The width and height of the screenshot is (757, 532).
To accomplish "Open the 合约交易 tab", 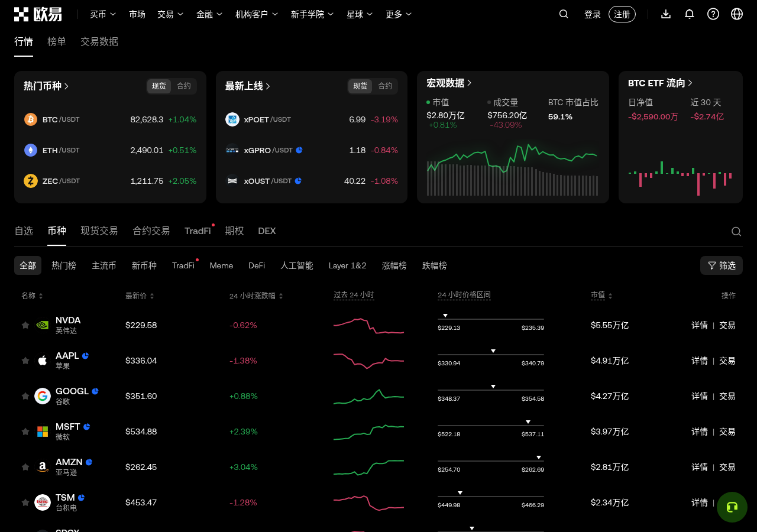I will point(151,231).
